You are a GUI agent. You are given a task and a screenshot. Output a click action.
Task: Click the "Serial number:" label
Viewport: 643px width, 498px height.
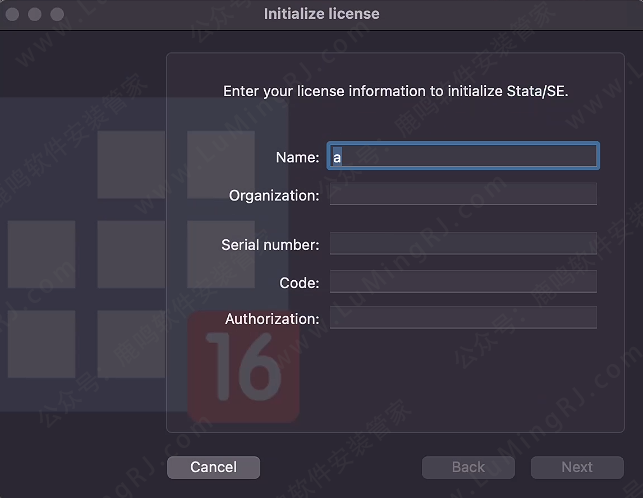(x=270, y=245)
